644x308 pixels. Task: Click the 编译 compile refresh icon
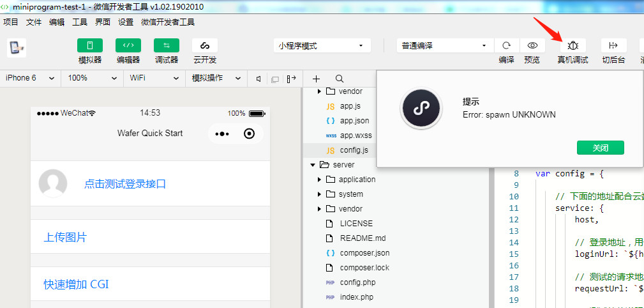tap(507, 45)
